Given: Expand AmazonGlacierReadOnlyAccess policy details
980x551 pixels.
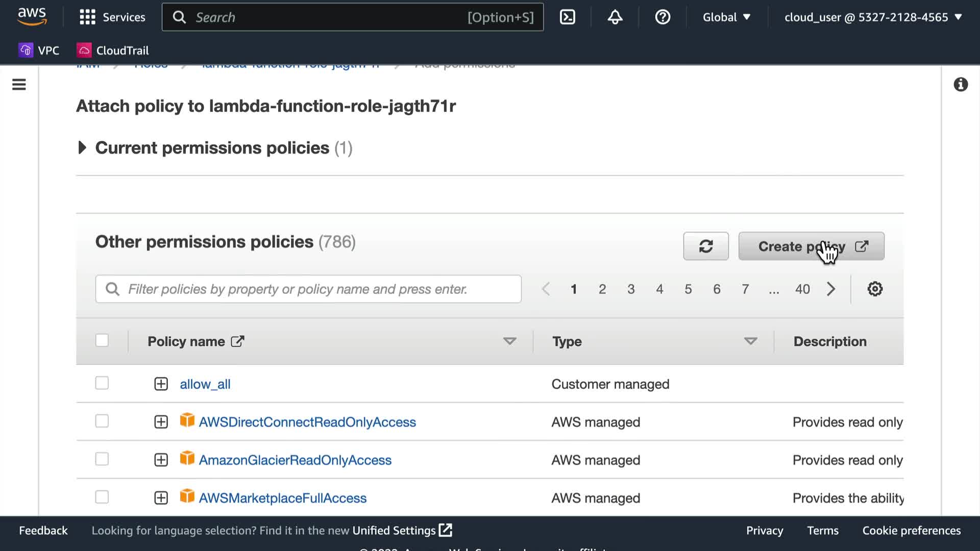Looking at the screenshot, I should point(161,460).
